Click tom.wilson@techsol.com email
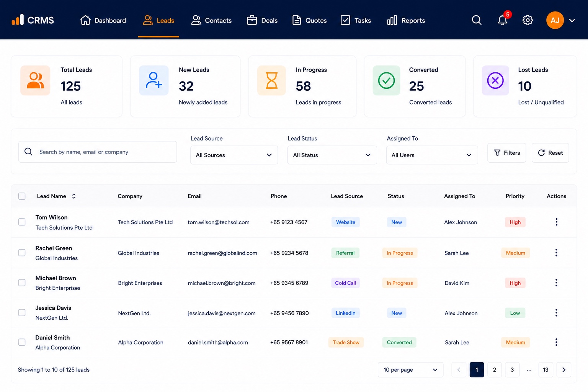The height and width of the screenshot is (392, 588). tap(219, 222)
